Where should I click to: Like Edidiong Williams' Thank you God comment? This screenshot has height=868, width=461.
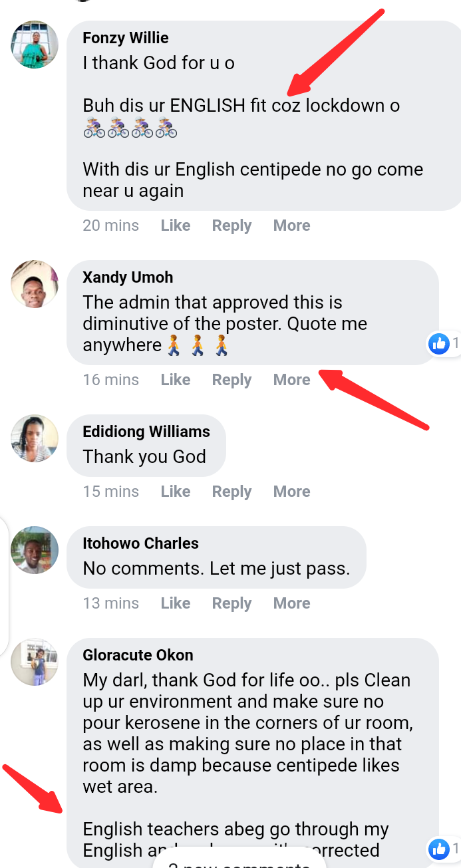coord(176,492)
